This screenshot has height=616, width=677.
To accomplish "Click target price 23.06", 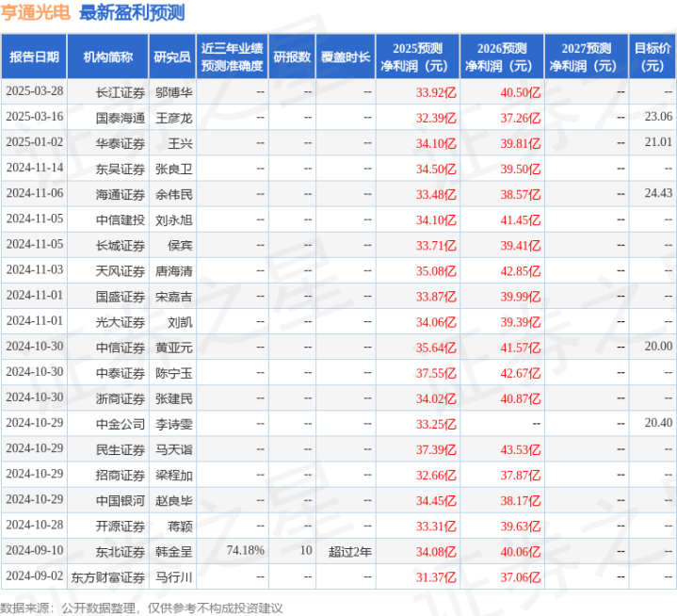I will 658,117.
